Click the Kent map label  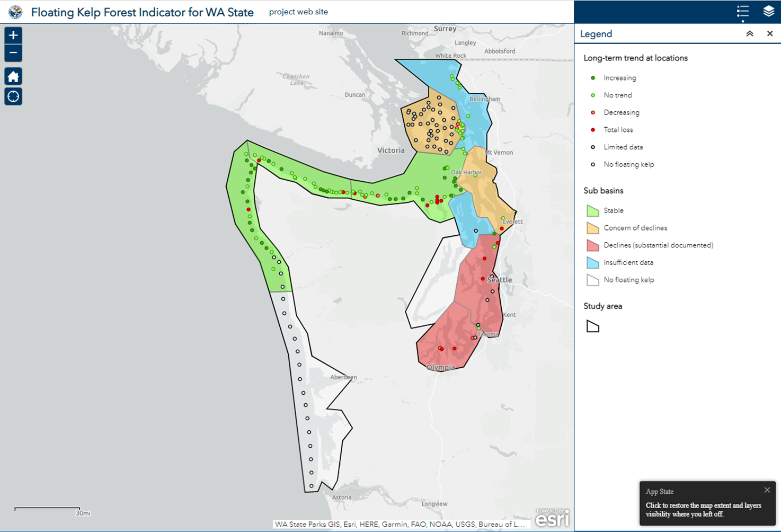[x=509, y=315]
